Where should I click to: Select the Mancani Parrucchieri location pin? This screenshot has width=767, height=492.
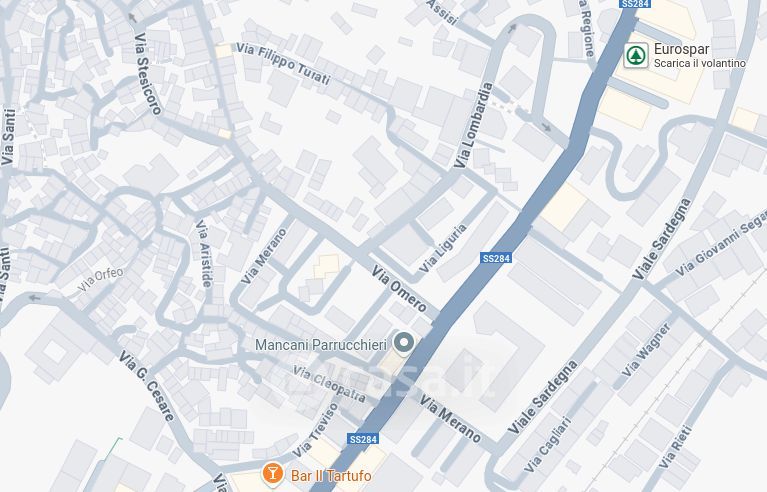pyautogui.click(x=404, y=342)
